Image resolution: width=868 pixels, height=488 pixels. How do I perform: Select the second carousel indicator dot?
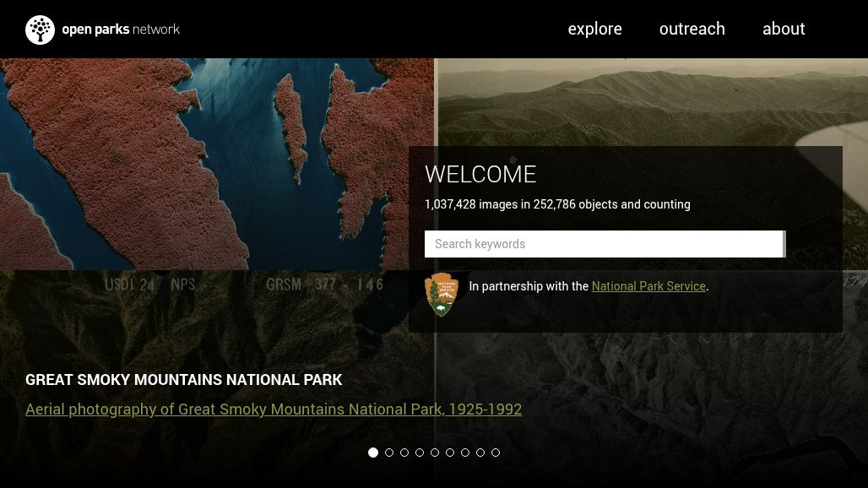(x=389, y=453)
